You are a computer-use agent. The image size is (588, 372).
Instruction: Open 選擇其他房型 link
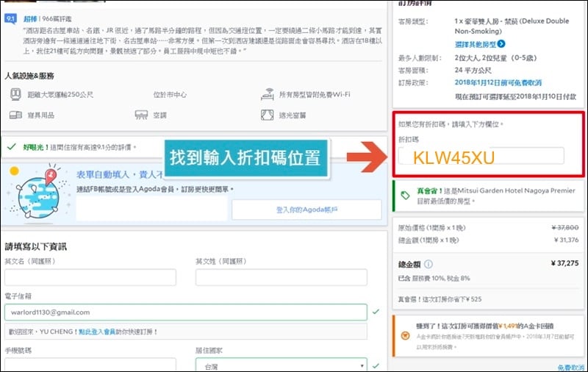pos(476,44)
